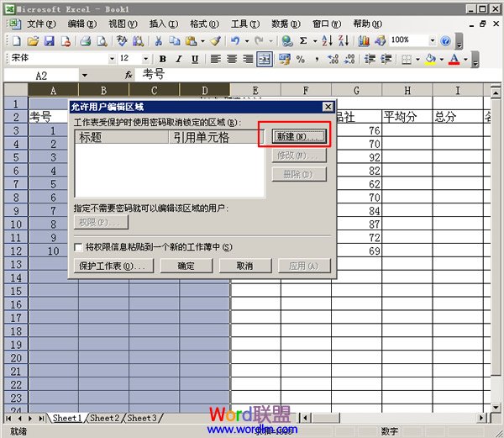Switch to the Sheet3 tab
The height and width of the screenshot is (438, 504).
point(142,418)
